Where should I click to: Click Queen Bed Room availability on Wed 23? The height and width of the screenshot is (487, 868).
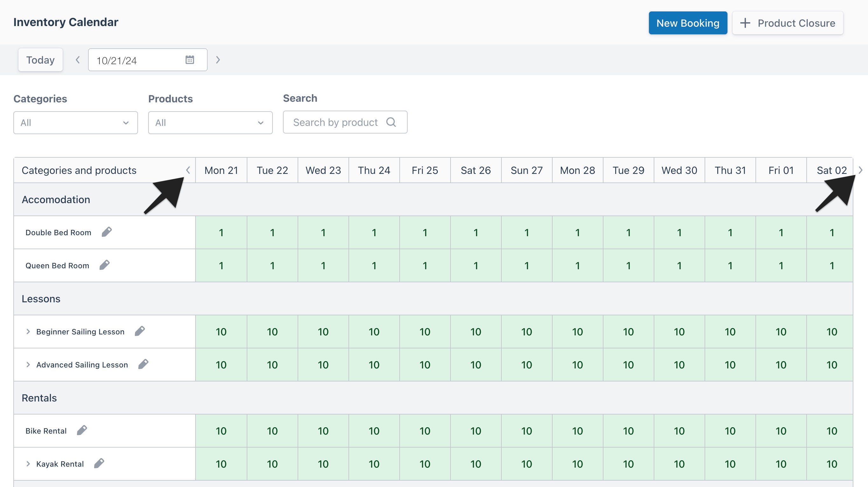click(x=323, y=265)
